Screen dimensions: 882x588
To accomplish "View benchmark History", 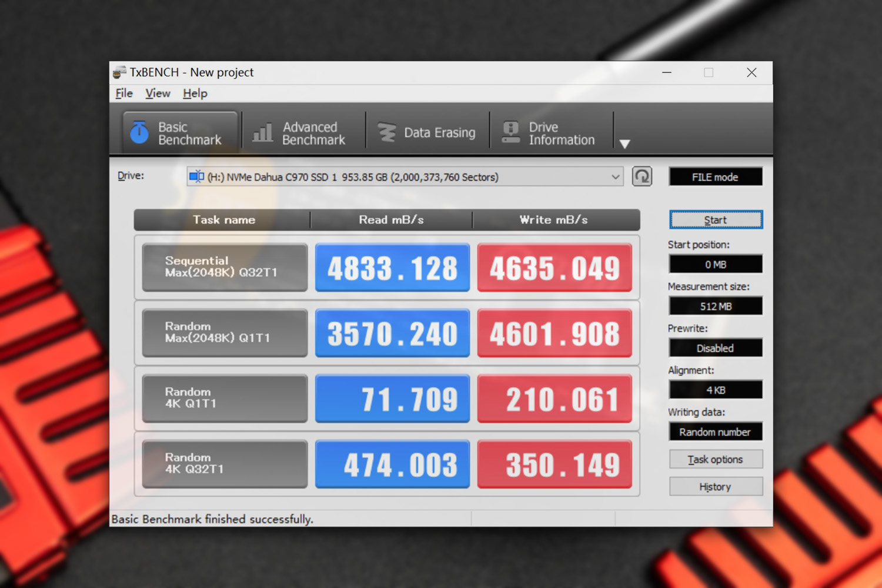I will click(716, 486).
